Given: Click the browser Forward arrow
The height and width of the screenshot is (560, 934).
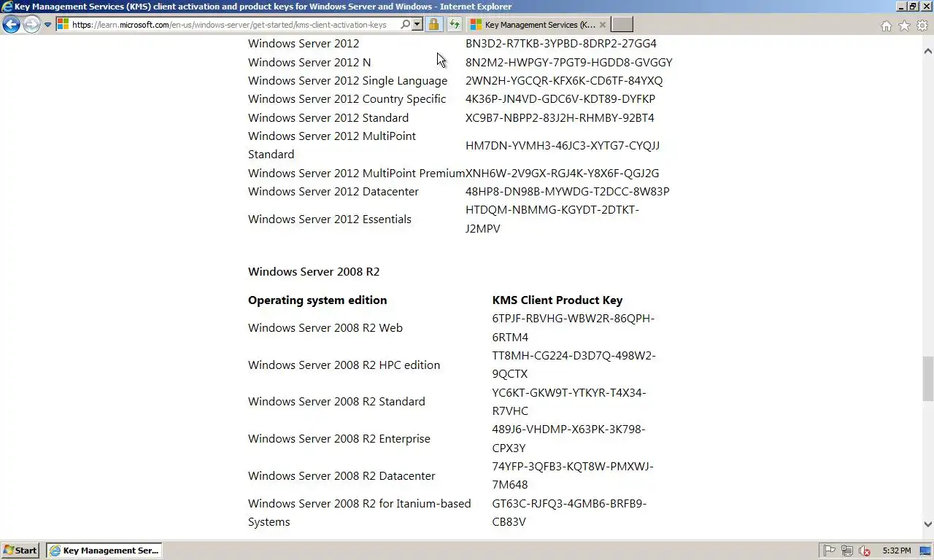Looking at the screenshot, I should pos(31,24).
